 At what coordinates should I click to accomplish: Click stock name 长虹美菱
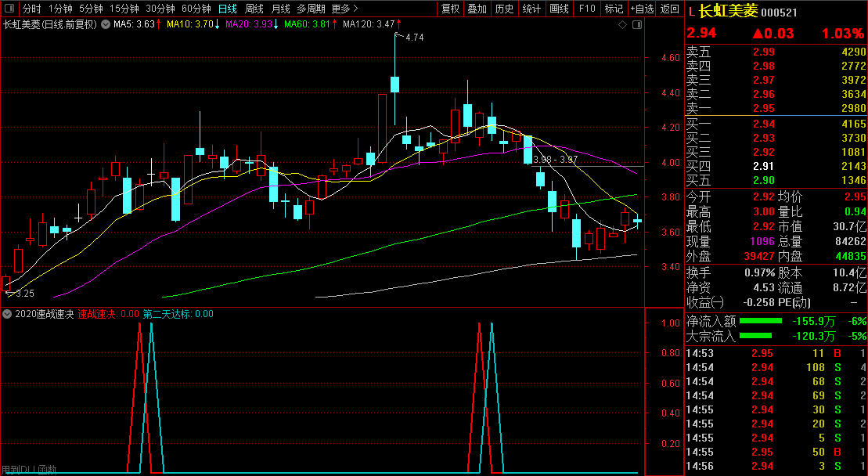(728, 11)
